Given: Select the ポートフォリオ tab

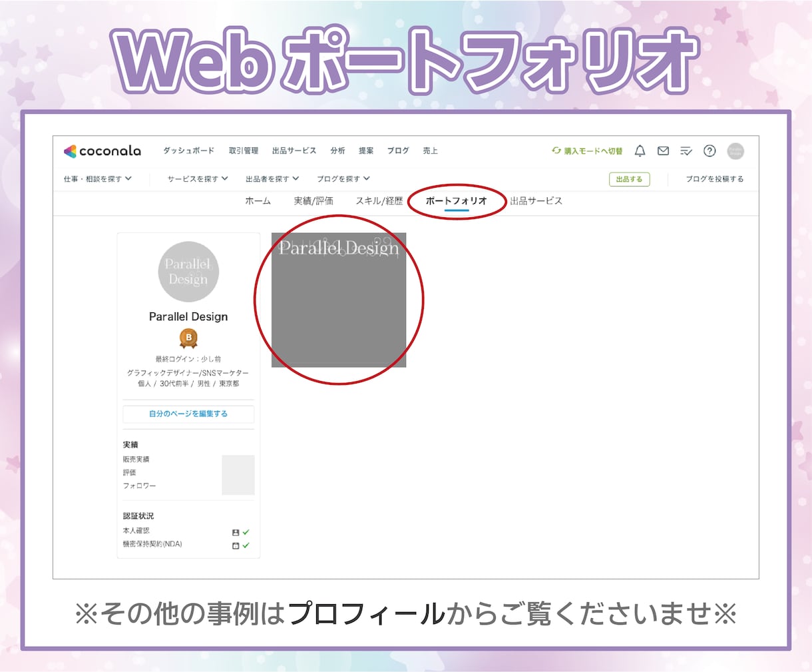Looking at the screenshot, I should click(457, 201).
